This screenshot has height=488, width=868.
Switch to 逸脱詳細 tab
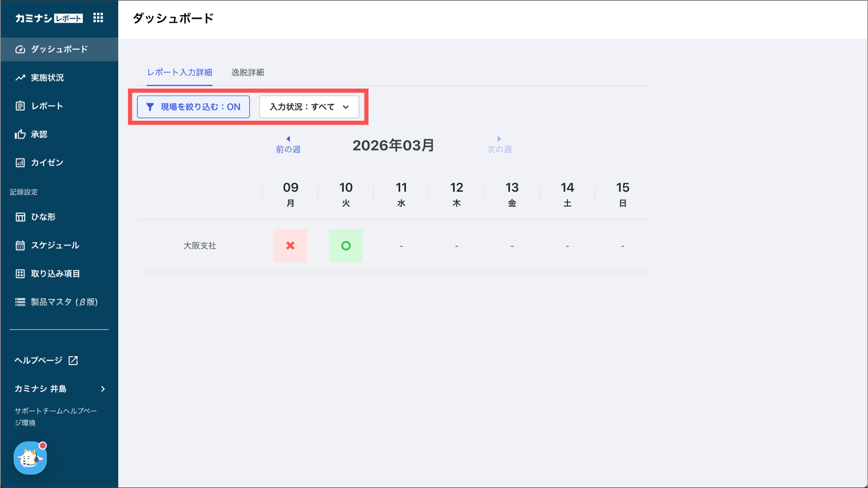tap(248, 73)
